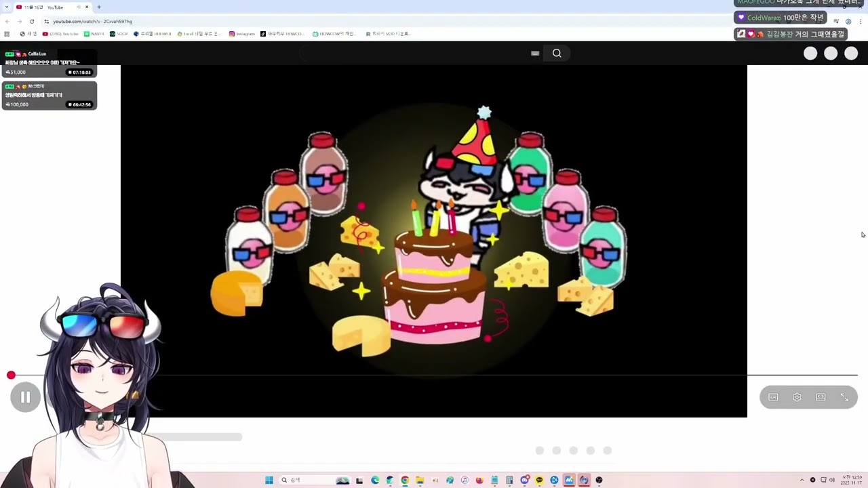Show hidden system tray icons
868x488 pixels.
point(802,480)
